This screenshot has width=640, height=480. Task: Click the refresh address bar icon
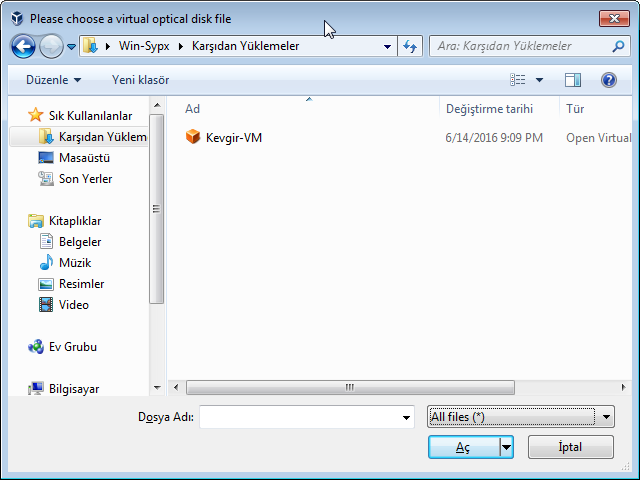tap(409, 46)
